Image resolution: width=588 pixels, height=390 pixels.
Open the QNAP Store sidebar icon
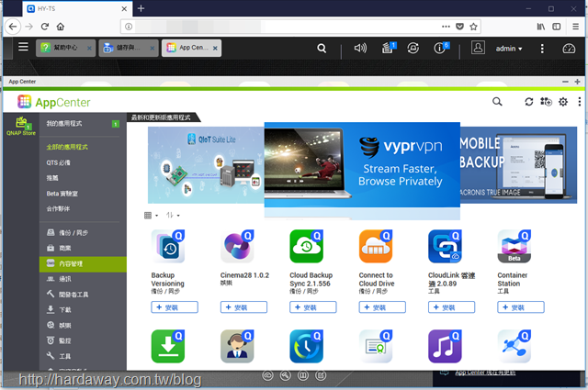pyautogui.click(x=21, y=127)
